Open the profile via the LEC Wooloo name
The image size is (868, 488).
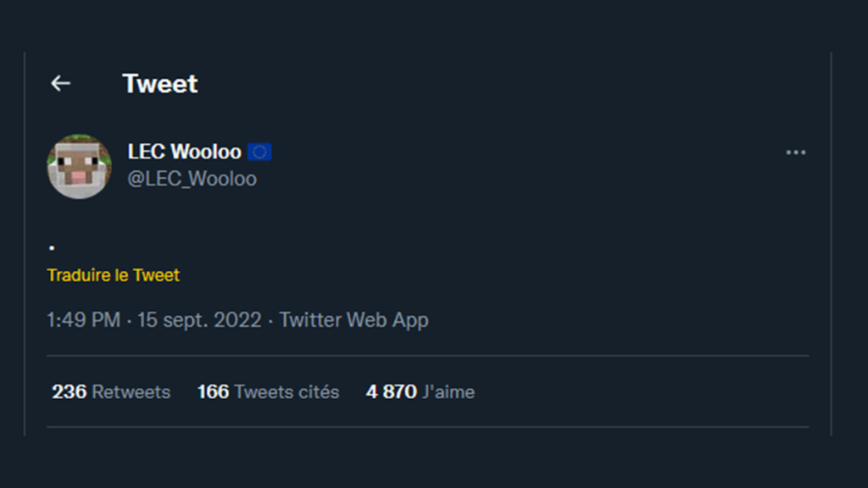[x=182, y=152]
